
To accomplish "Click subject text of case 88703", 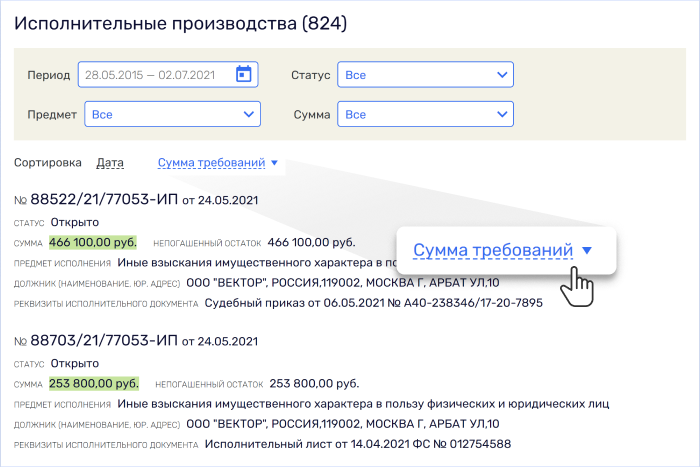I will [x=363, y=404].
